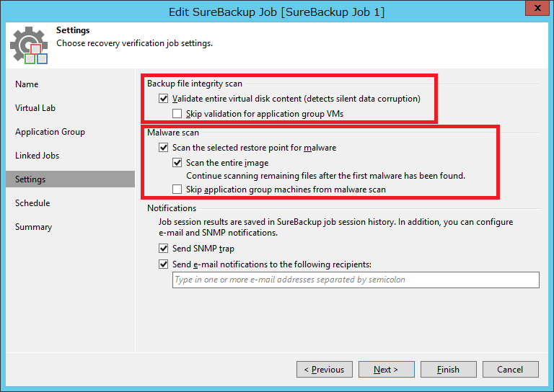Close the Edit SureBackup Job dialog
554x392 pixels.
[x=537, y=8]
